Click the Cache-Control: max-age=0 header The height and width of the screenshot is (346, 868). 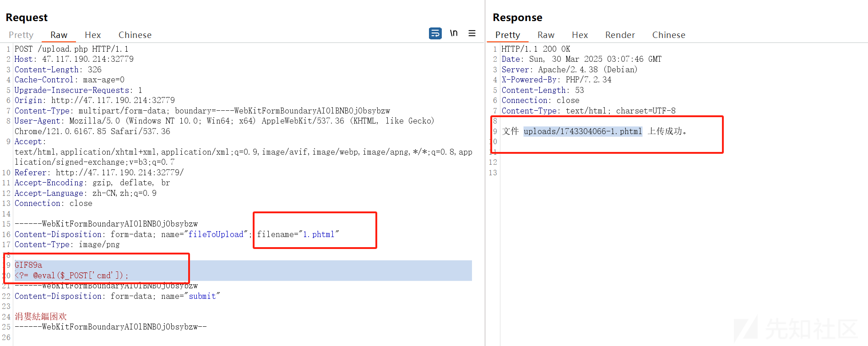(x=70, y=80)
